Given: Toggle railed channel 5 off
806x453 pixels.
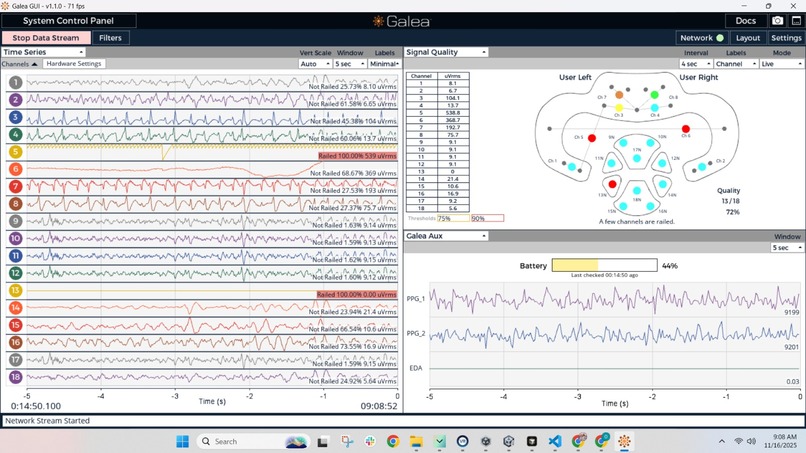Looking at the screenshot, I should (x=15, y=152).
